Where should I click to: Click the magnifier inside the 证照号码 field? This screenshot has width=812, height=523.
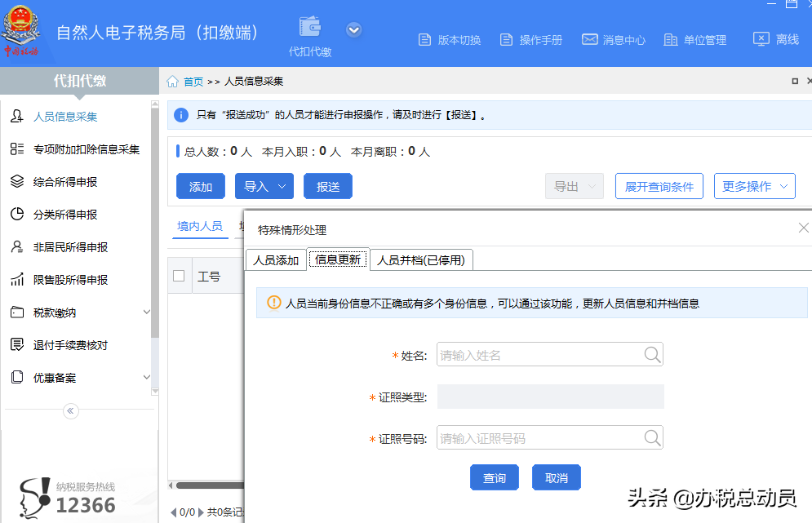pyautogui.click(x=651, y=437)
